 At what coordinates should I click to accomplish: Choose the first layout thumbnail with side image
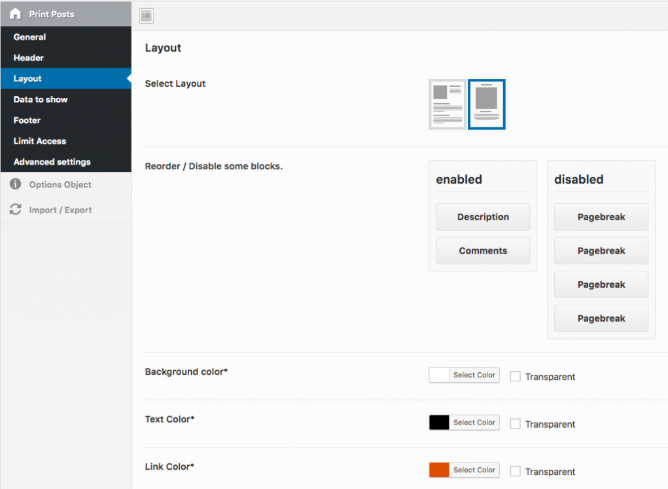[447, 104]
